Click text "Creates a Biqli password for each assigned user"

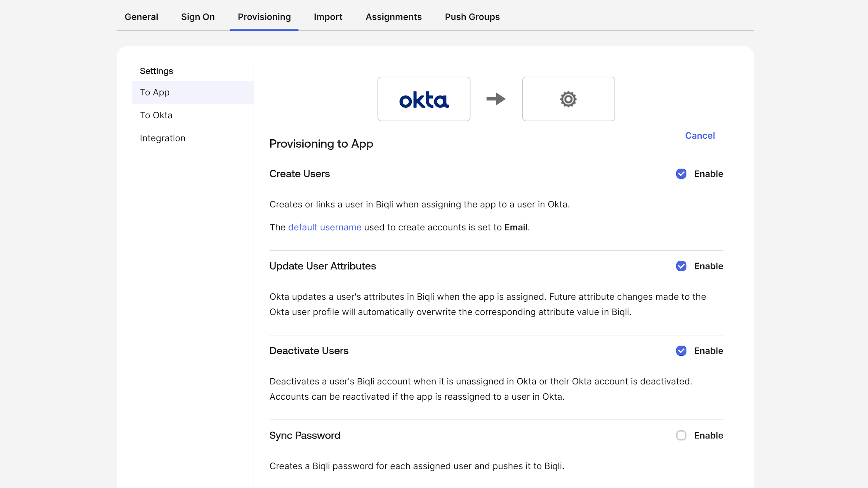tap(371, 466)
